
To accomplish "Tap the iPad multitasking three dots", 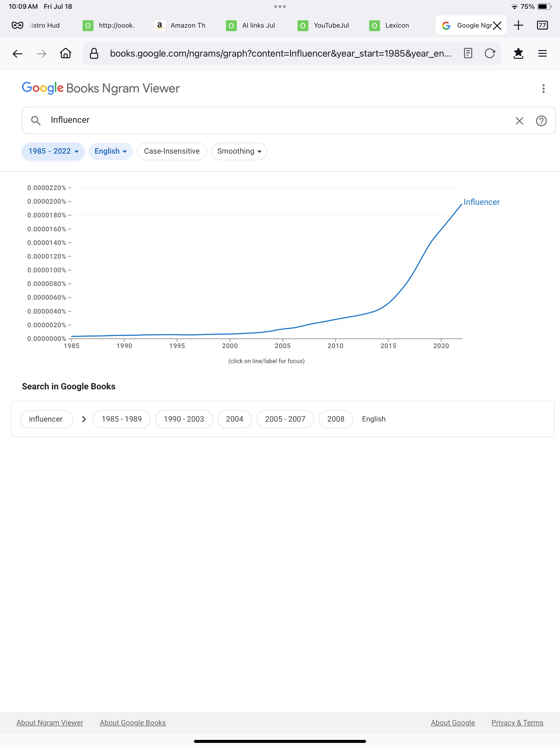I will click(280, 6).
